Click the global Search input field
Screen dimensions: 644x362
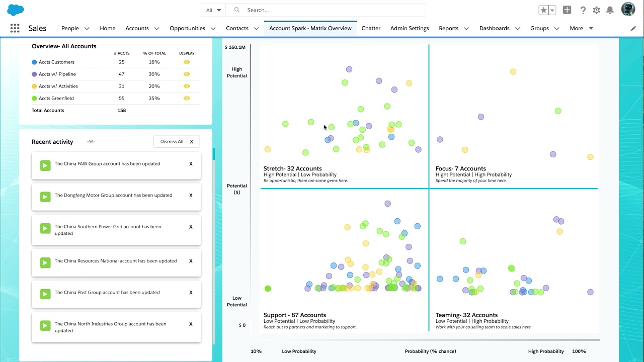(326, 10)
